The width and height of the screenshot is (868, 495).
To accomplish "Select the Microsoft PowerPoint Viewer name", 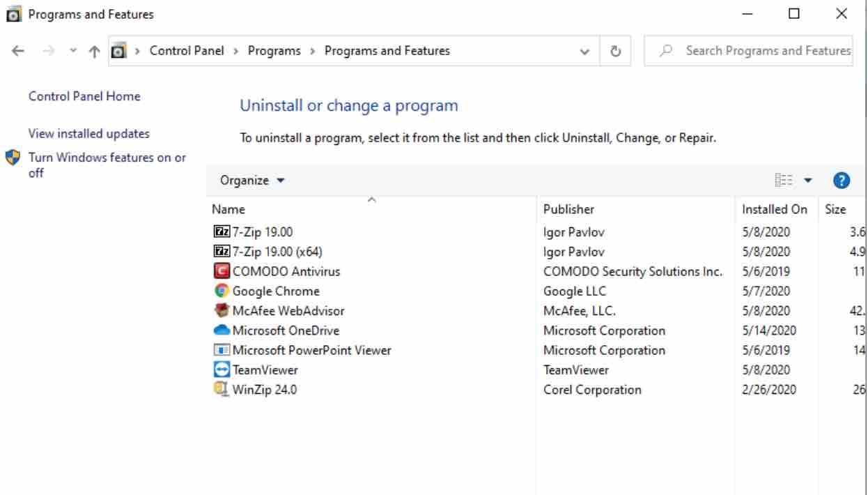I will (311, 350).
